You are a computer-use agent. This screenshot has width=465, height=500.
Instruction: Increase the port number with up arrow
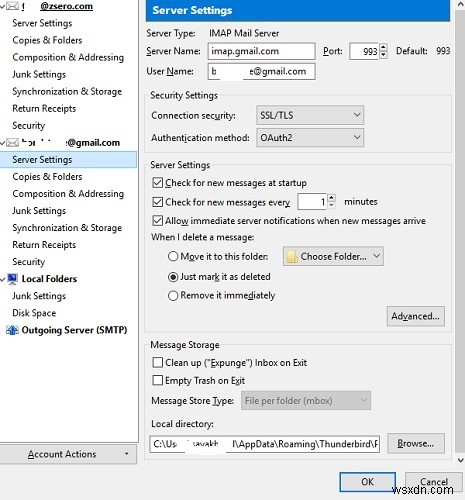383,48
